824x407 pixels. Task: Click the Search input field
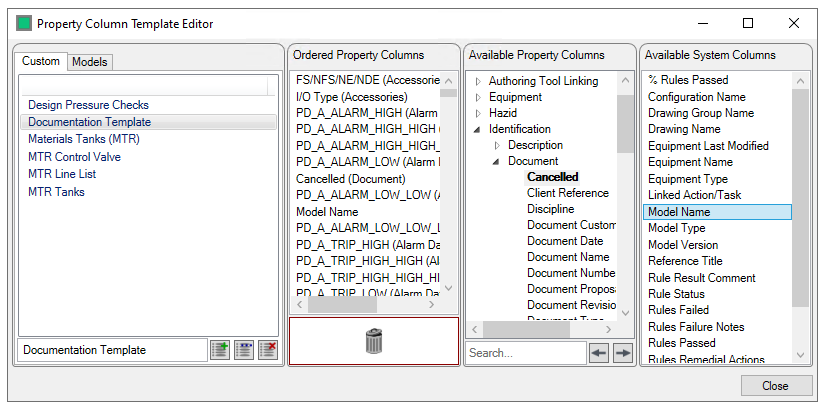[x=525, y=353]
